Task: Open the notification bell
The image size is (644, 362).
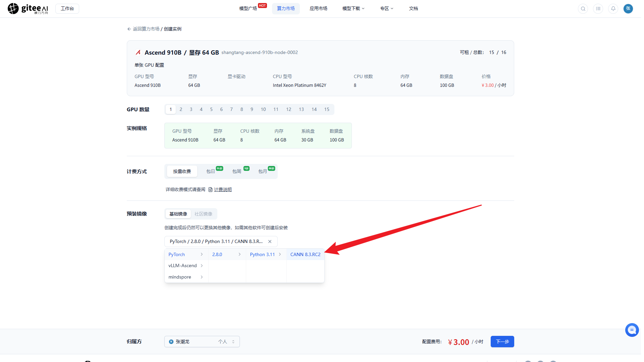Action: click(613, 9)
